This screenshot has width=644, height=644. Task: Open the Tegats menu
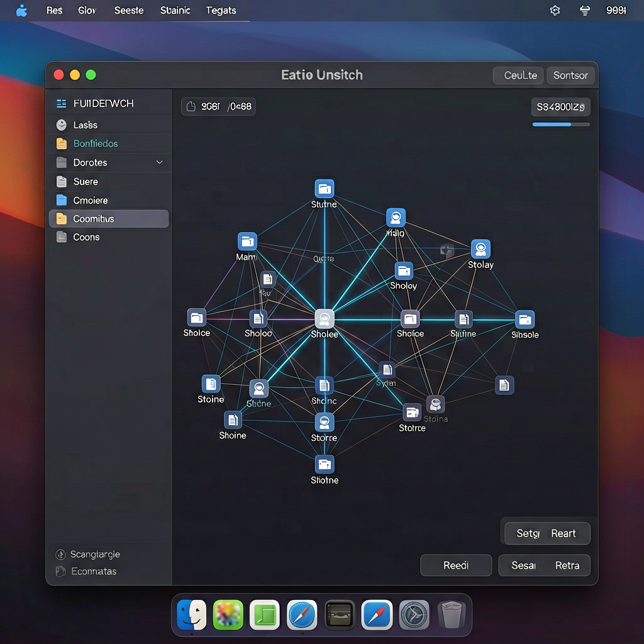[221, 10]
